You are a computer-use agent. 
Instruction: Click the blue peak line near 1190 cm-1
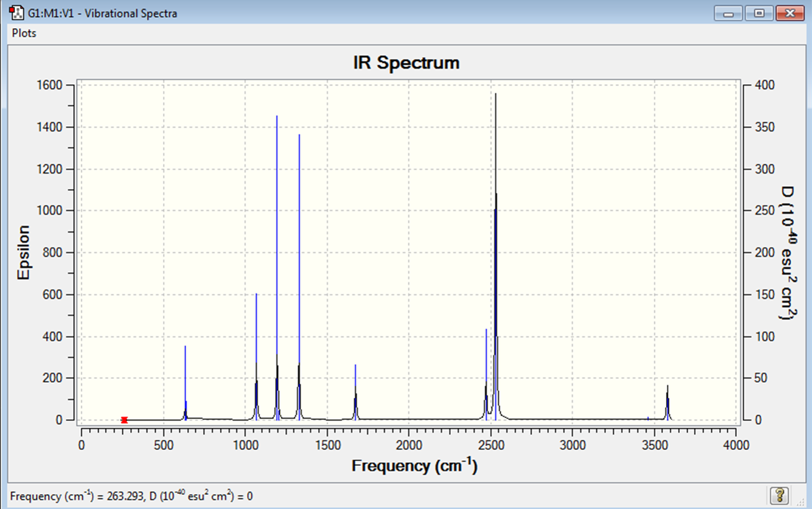point(277,267)
